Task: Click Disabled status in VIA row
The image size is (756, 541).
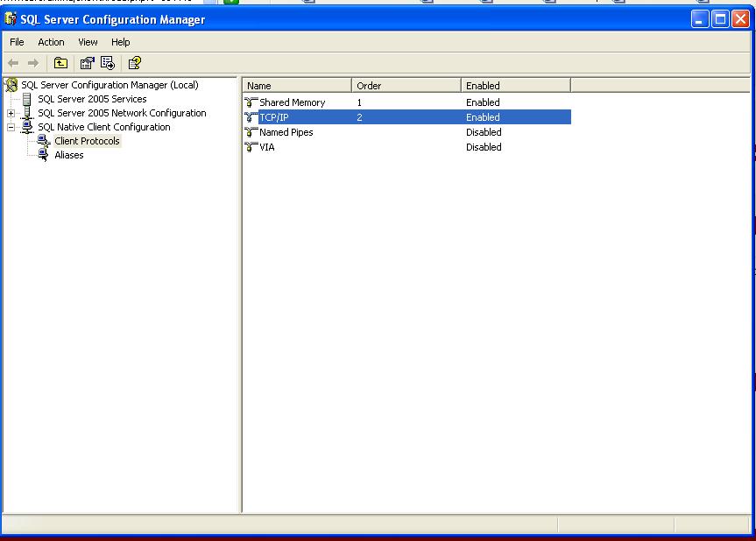Action: (x=484, y=147)
